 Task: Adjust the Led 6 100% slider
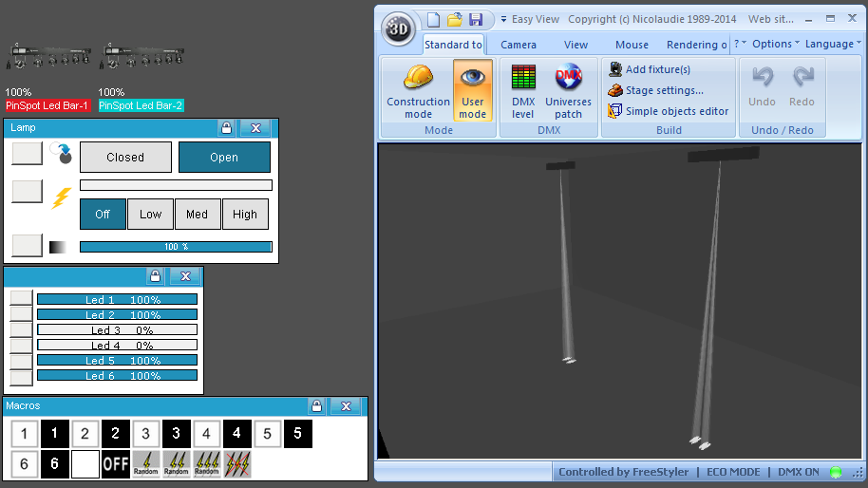[118, 375]
